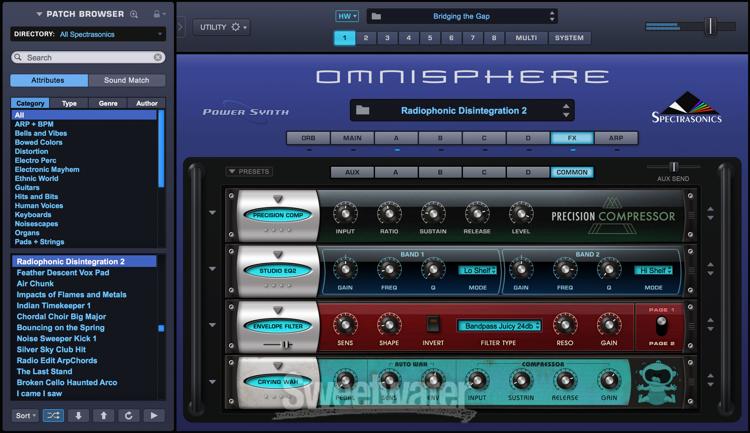Open the Utility gear menu

(x=221, y=27)
